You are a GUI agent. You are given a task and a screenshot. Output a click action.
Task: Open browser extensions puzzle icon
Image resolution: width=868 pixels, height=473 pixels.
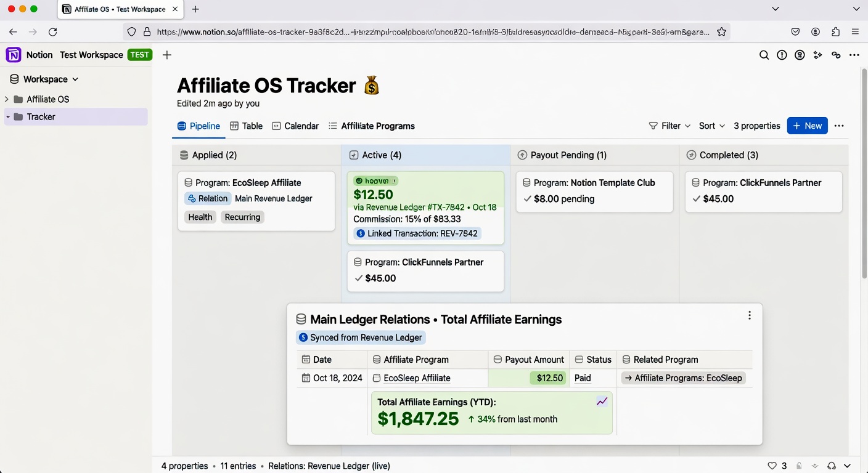835,32
